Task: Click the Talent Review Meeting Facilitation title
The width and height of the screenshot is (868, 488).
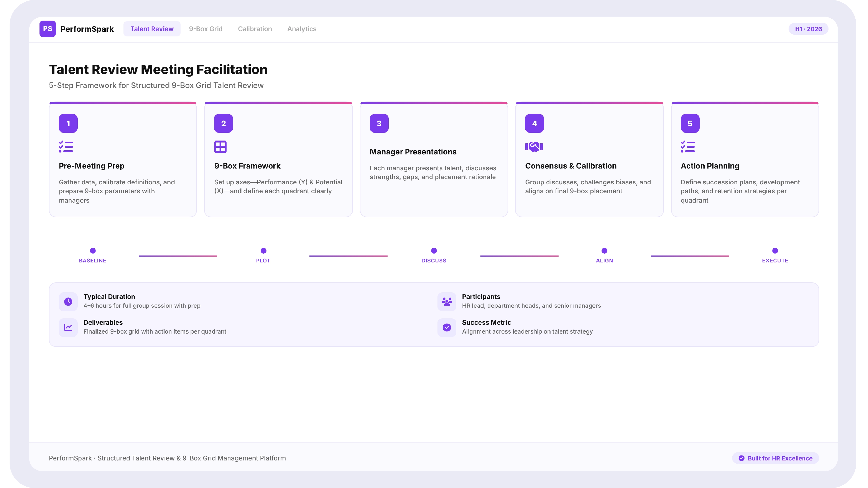Action: click(x=158, y=69)
